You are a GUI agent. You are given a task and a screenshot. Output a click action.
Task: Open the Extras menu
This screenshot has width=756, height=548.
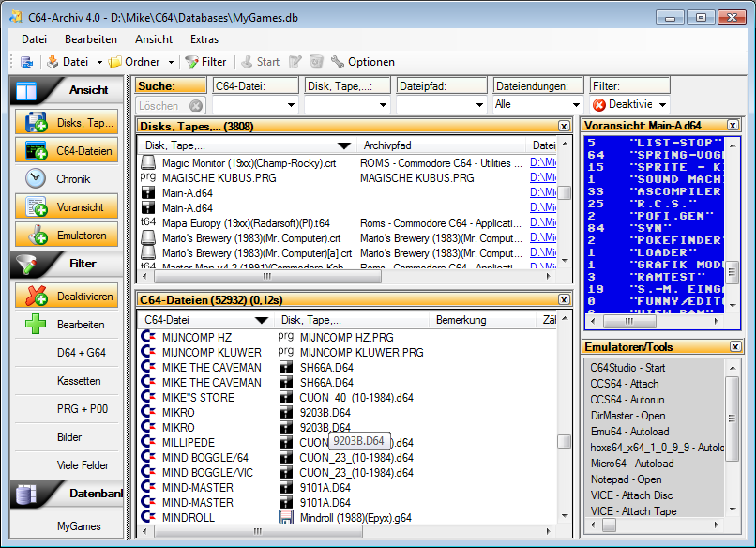[x=204, y=39]
